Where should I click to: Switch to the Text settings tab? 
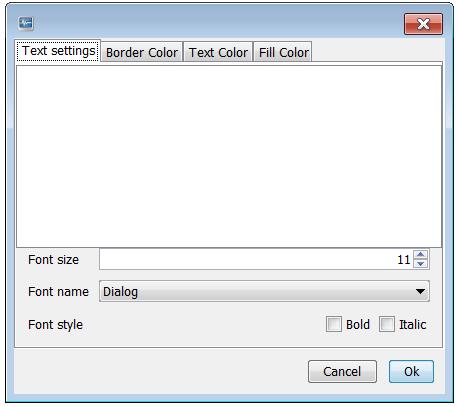(58, 51)
